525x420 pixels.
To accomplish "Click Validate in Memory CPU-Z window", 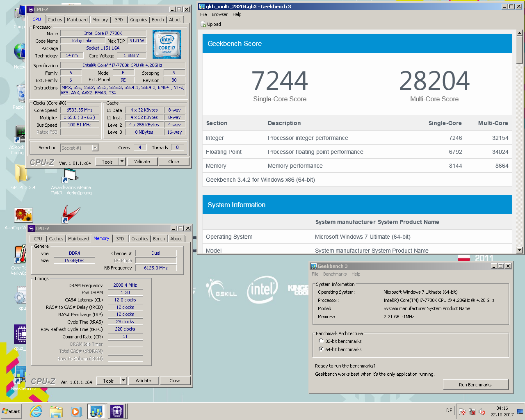I will coord(143,381).
